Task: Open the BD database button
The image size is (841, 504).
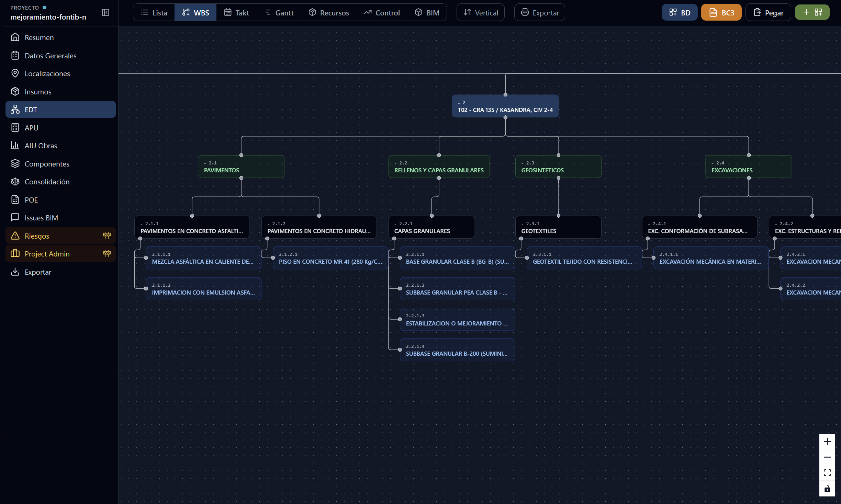Action: pos(680,13)
